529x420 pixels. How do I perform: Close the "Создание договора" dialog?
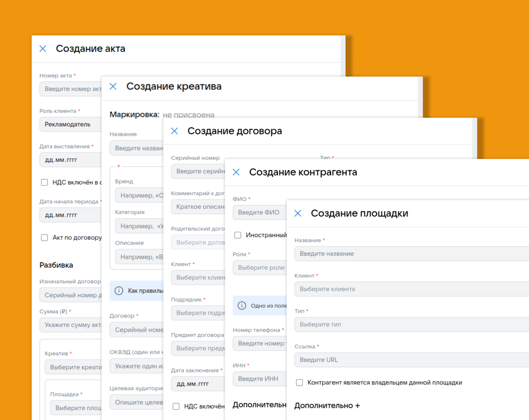click(174, 131)
